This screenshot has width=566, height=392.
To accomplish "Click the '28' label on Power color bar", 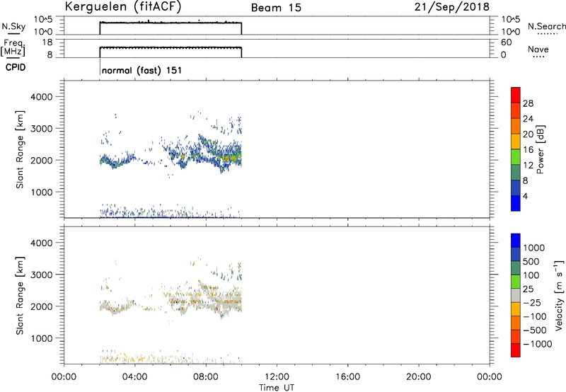I will coord(528,103).
